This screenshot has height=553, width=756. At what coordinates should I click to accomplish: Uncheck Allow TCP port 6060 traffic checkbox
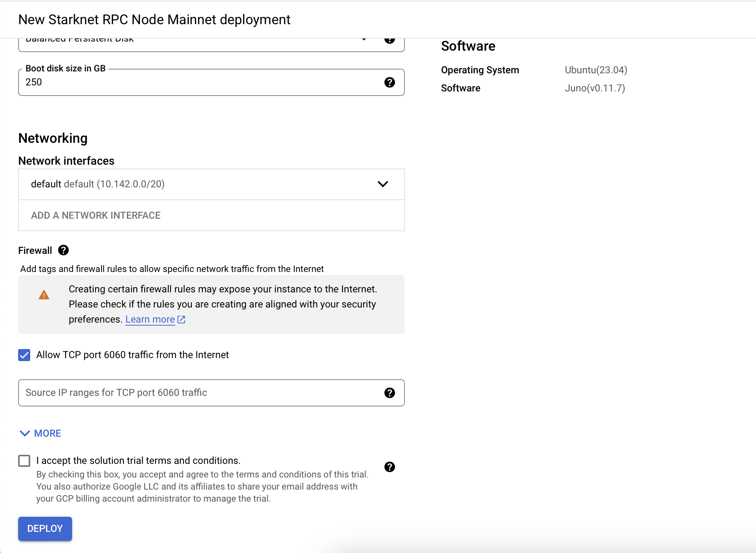point(24,355)
